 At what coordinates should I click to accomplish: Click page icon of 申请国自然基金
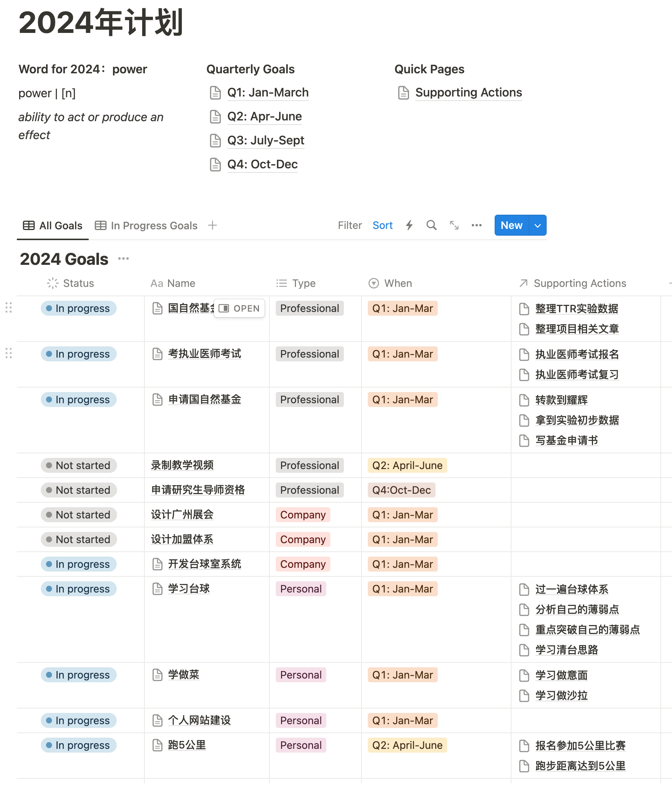157,399
